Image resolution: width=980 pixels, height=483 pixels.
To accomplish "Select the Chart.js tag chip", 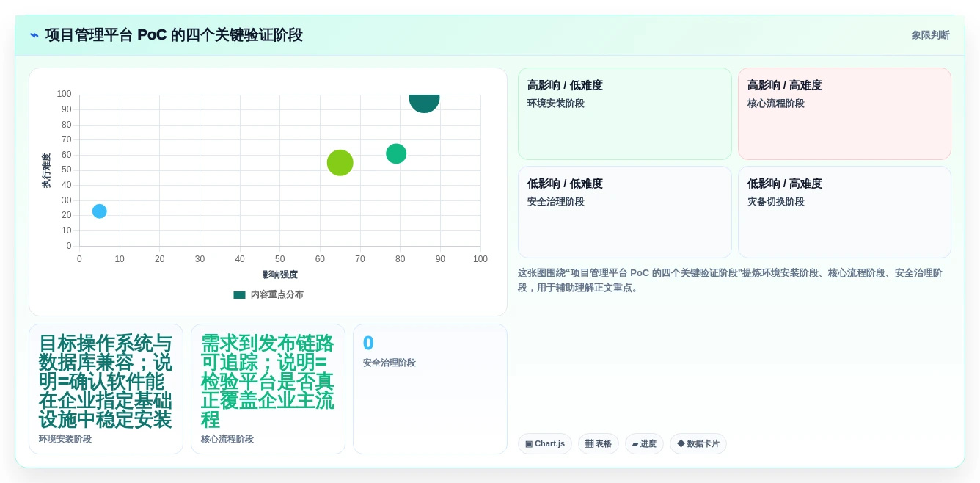I will [545, 443].
